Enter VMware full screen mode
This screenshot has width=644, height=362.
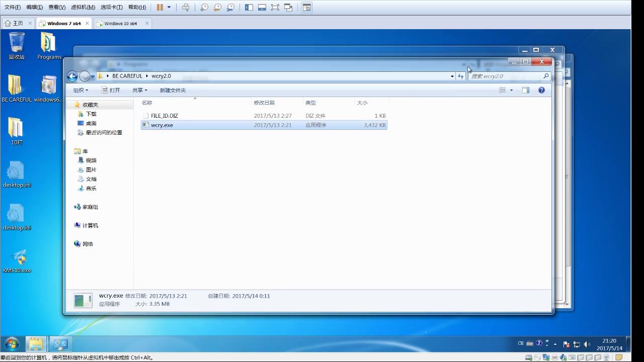[x=275, y=8]
